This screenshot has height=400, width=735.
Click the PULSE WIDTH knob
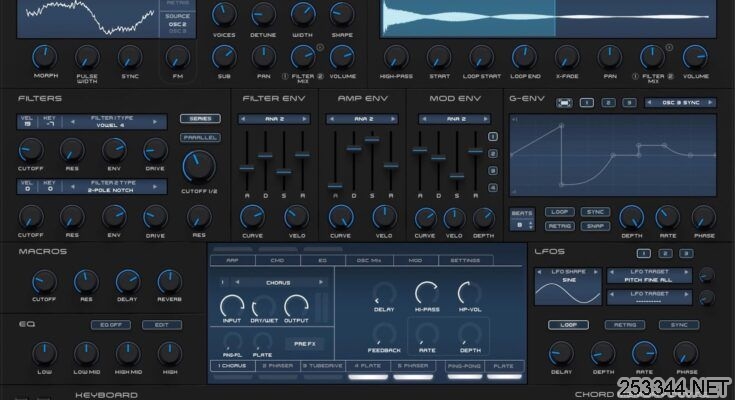click(87, 58)
